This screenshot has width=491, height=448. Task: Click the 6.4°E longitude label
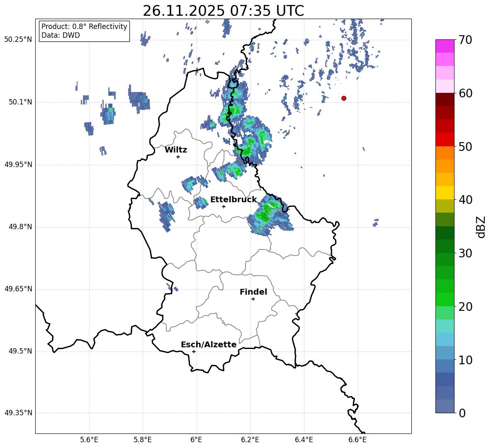pos(304,440)
